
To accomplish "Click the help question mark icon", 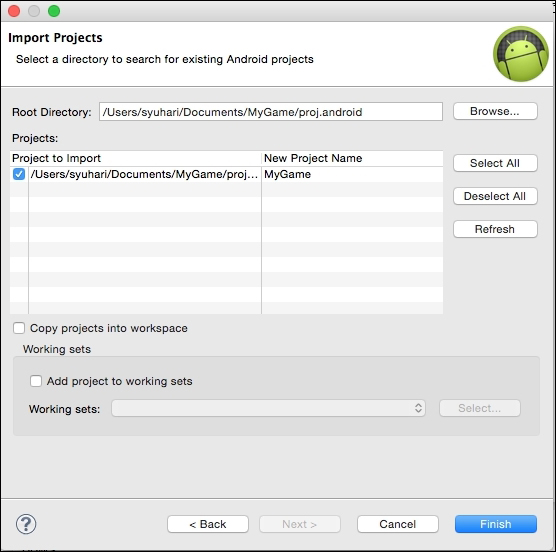I will (x=26, y=524).
